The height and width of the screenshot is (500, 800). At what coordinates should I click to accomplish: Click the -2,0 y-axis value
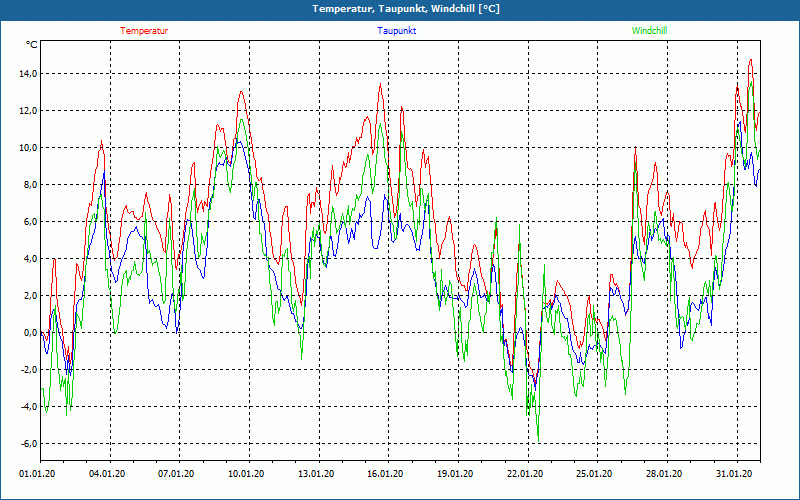pyautogui.click(x=29, y=370)
